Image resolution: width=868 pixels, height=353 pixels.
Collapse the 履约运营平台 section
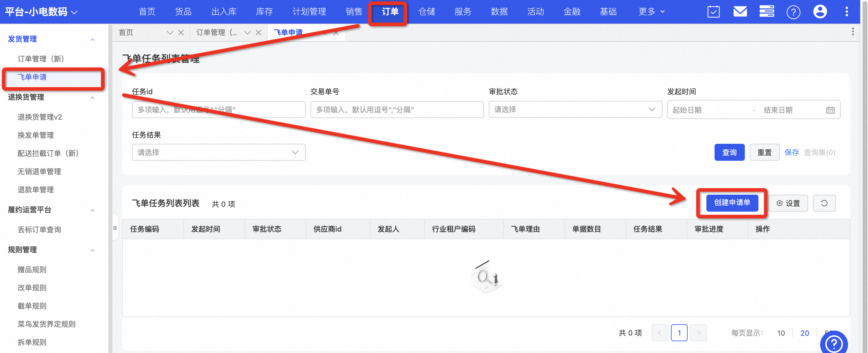pyautogui.click(x=92, y=210)
